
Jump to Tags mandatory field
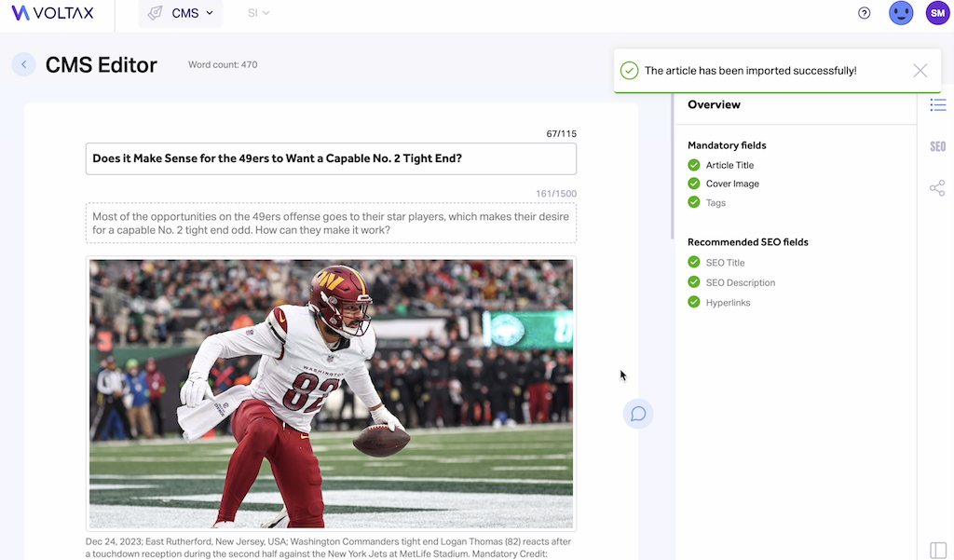[715, 203]
